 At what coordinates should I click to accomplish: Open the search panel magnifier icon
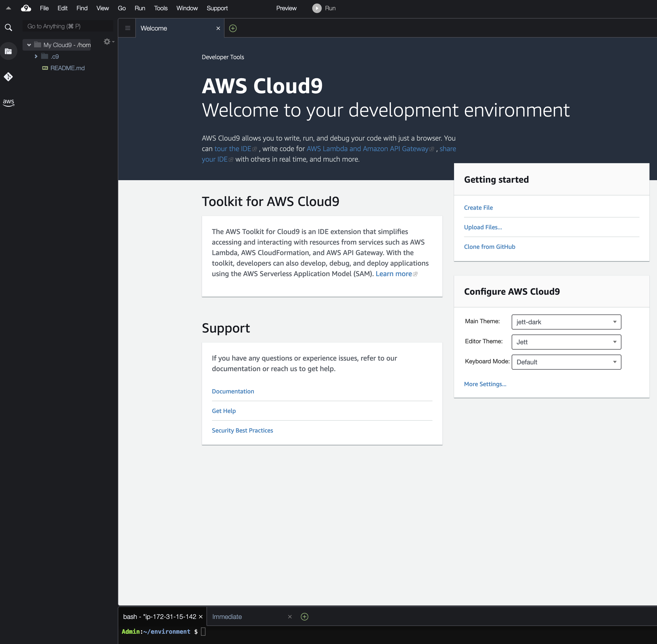click(9, 27)
